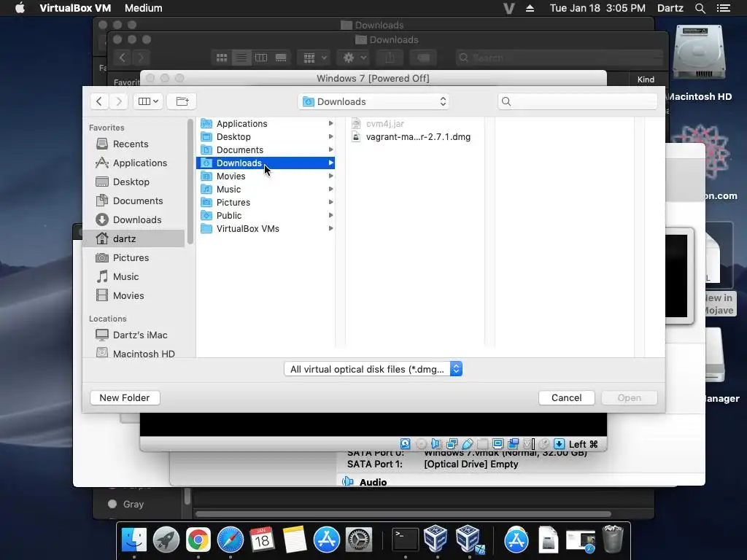
Task: Expand the Applications folder arrow
Action: coord(330,123)
